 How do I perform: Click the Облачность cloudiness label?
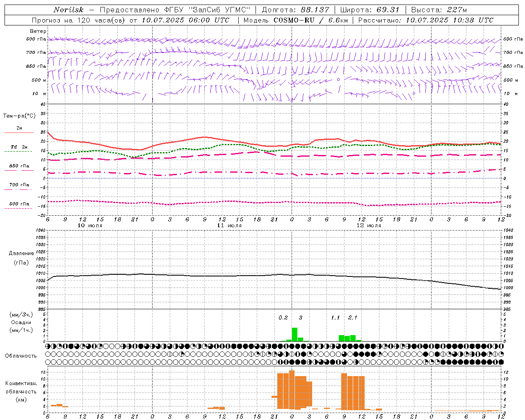(x=21, y=356)
